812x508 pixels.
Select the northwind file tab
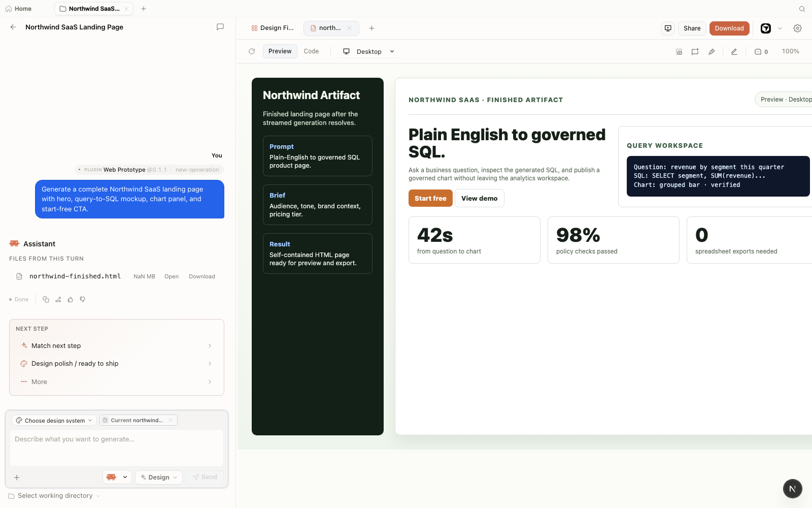coord(326,28)
